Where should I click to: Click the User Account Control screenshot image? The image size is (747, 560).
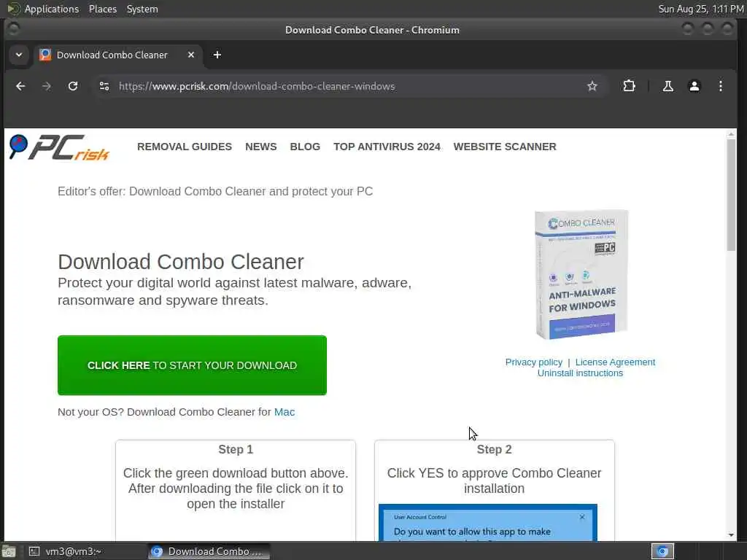pos(488,522)
